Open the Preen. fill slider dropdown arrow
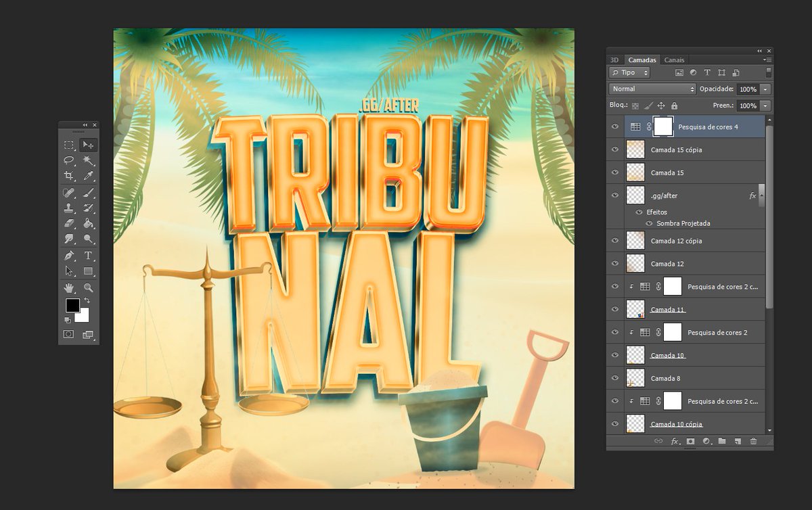812x510 pixels. (765, 106)
